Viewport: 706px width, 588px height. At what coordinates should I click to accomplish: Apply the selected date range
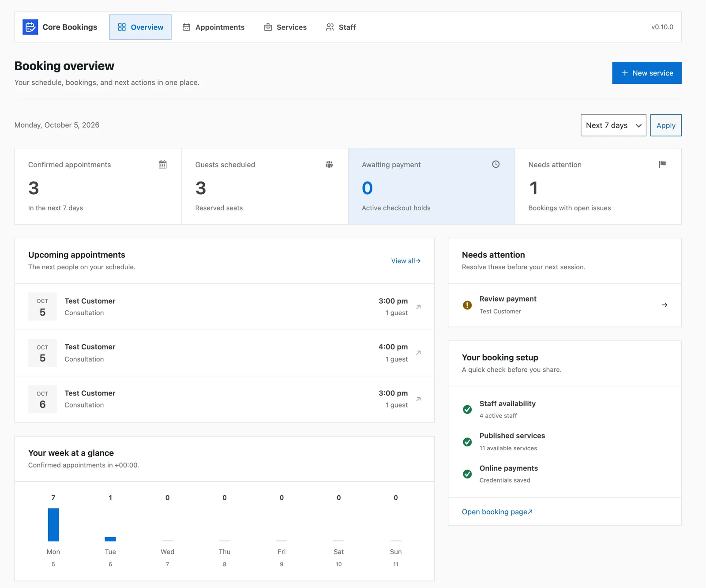(x=666, y=125)
